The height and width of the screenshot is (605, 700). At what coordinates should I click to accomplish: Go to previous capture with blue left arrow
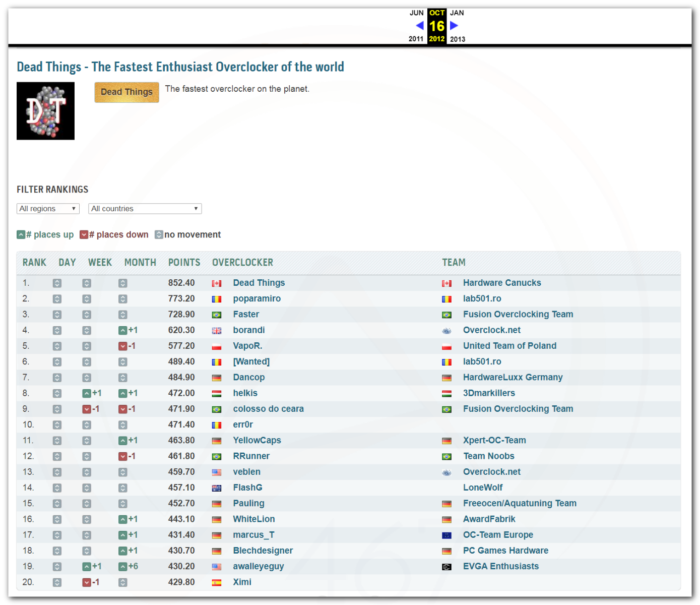[x=420, y=25]
